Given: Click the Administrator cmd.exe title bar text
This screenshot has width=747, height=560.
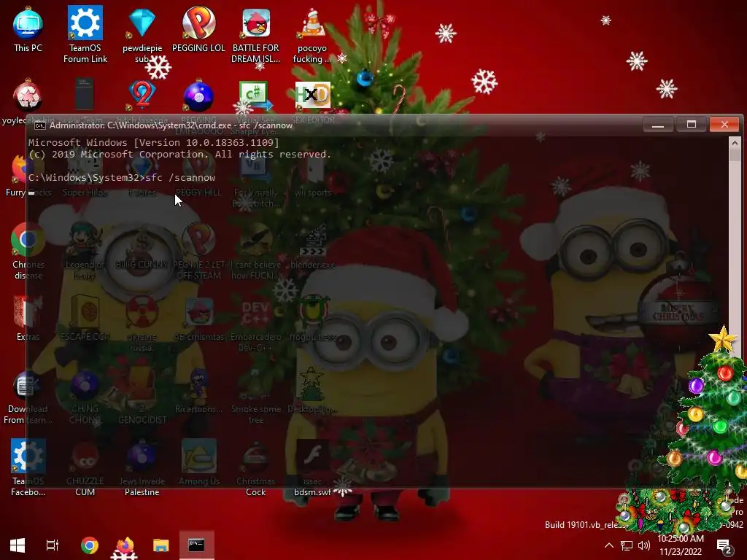Looking at the screenshot, I should [171, 125].
